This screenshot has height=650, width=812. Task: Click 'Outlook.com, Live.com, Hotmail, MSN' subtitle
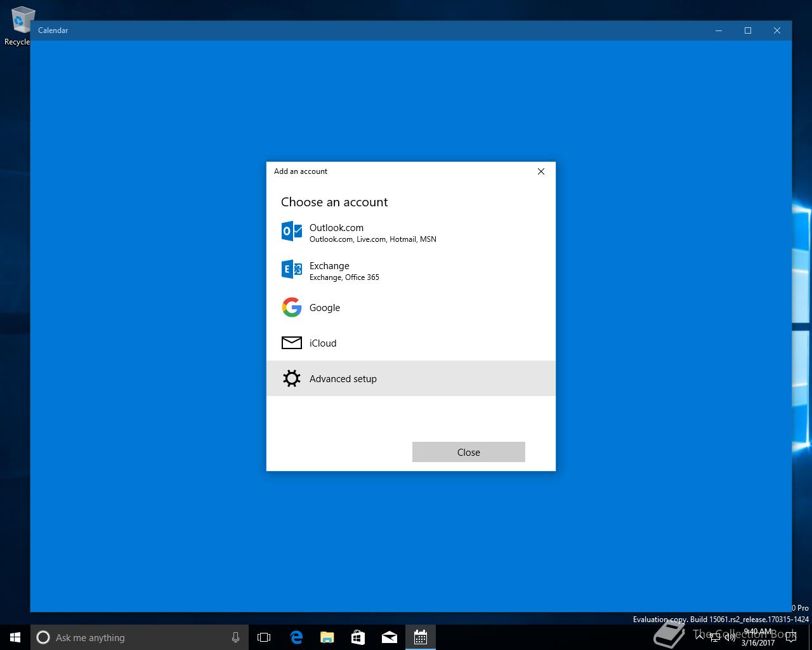coord(373,239)
